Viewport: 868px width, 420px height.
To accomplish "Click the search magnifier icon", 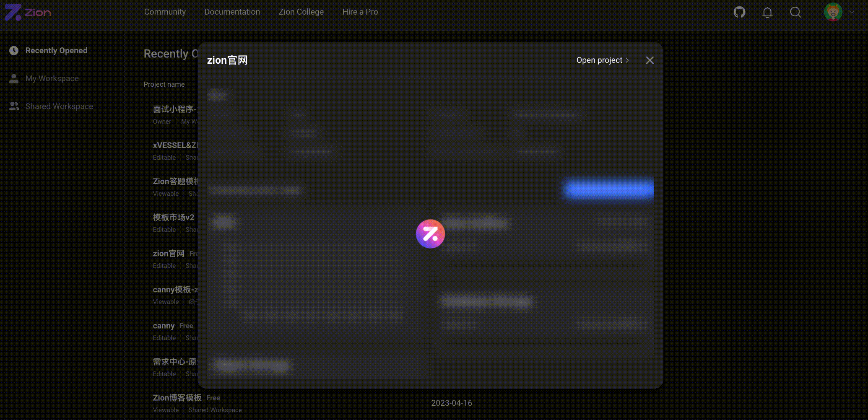I will pyautogui.click(x=795, y=12).
